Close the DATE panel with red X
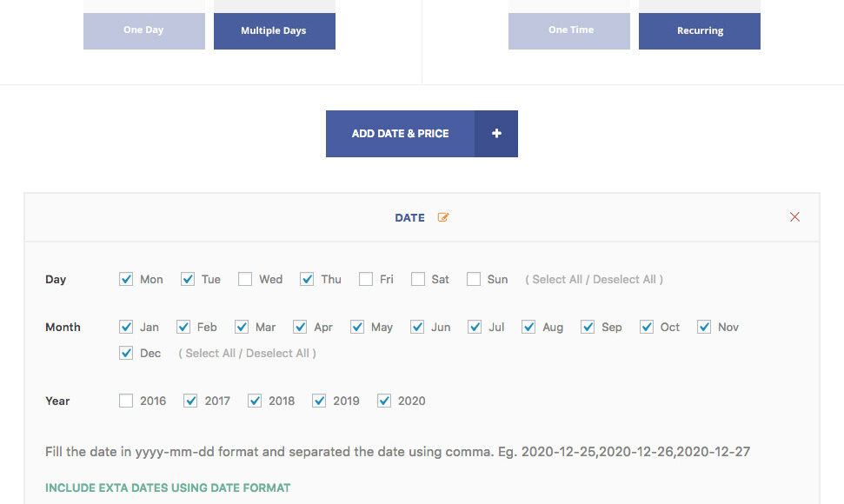The width and height of the screenshot is (844, 504). pos(794,217)
